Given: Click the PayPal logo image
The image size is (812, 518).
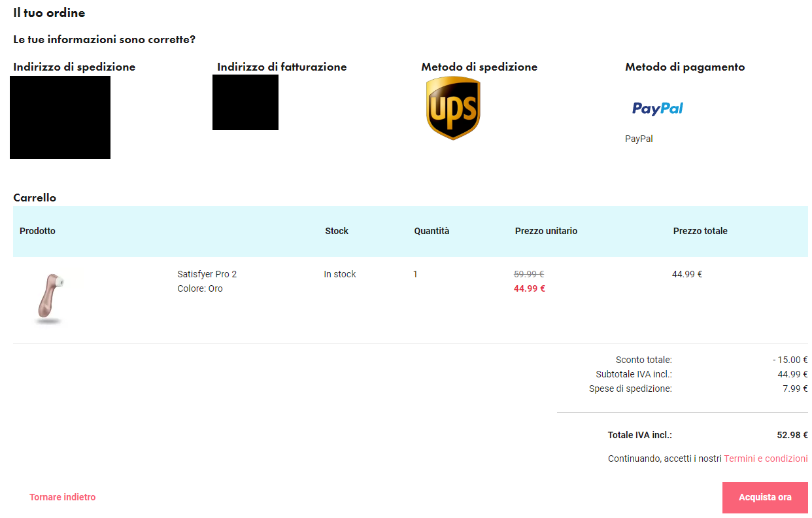Looking at the screenshot, I should tap(658, 109).
